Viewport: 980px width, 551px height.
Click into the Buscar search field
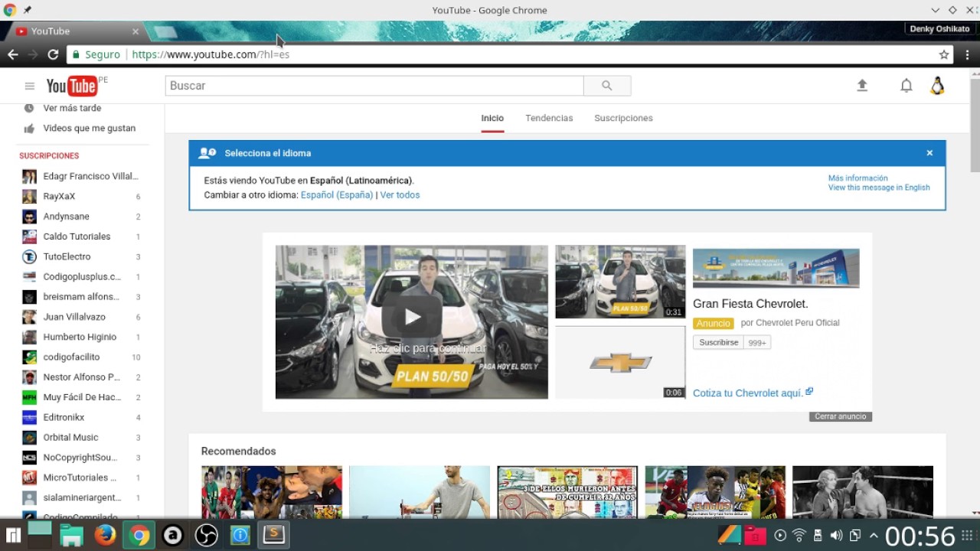point(374,86)
